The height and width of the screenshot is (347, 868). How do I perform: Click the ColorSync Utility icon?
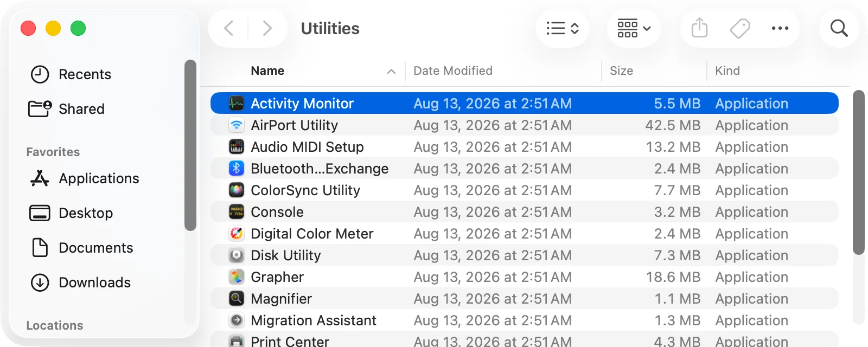point(236,190)
